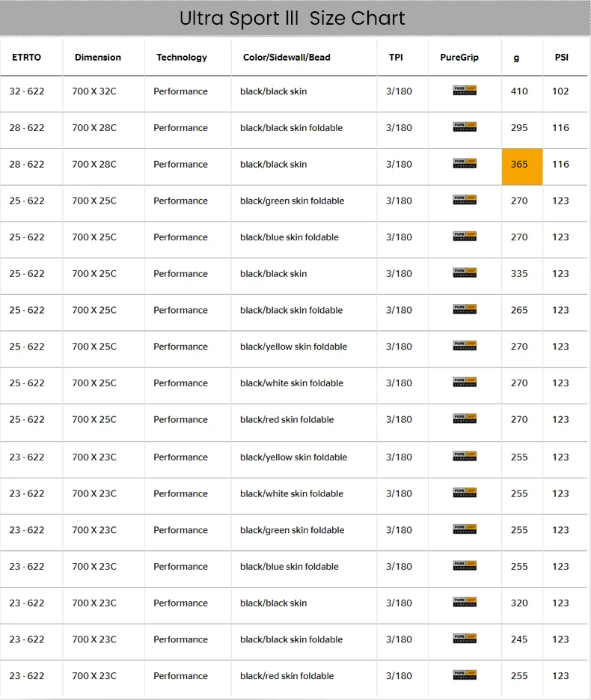Image resolution: width=591 pixels, height=700 pixels.
Task: Select 25C black/blue skin foldable text
Action: [290, 237]
